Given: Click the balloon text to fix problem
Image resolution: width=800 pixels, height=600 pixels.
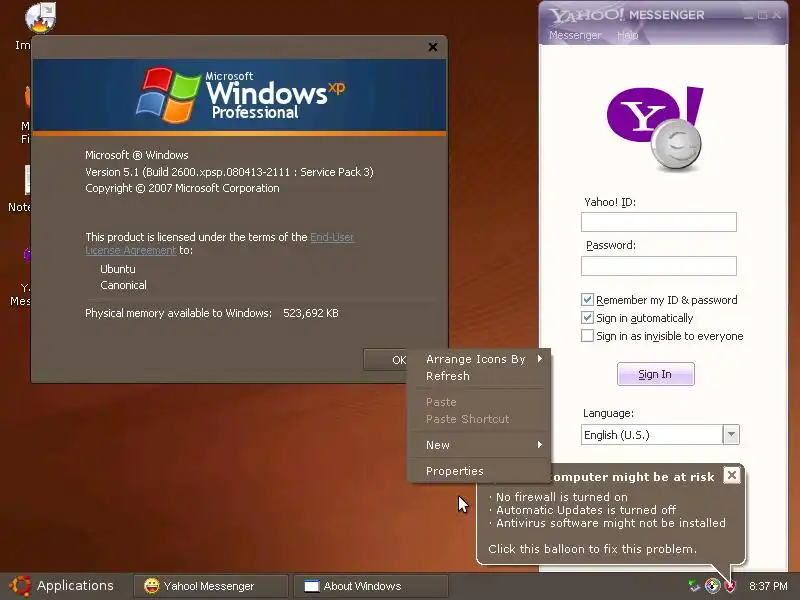Looking at the screenshot, I should point(592,549).
